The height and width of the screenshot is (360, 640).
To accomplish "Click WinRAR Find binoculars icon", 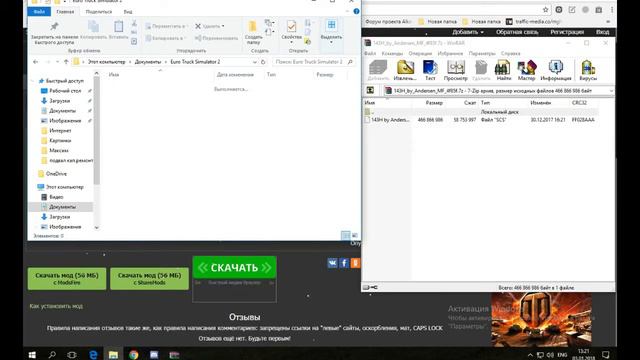I will [503, 70].
